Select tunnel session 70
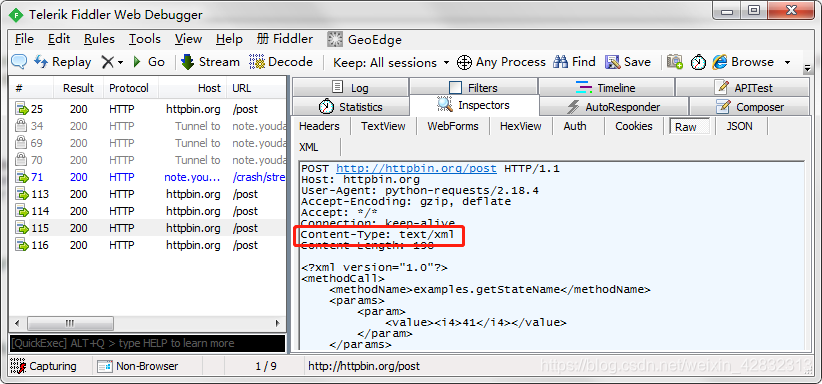The height and width of the screenshot is (384, 822). click(148, 160)
